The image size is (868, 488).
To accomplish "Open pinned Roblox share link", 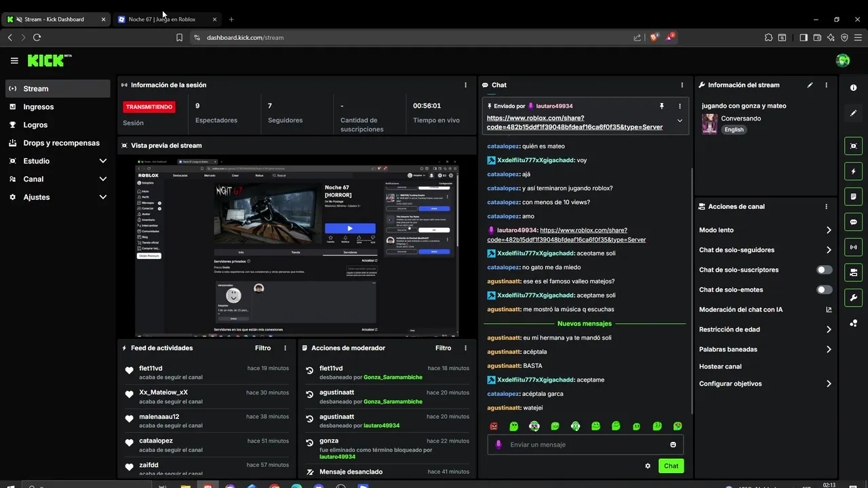I will point(574,122).
